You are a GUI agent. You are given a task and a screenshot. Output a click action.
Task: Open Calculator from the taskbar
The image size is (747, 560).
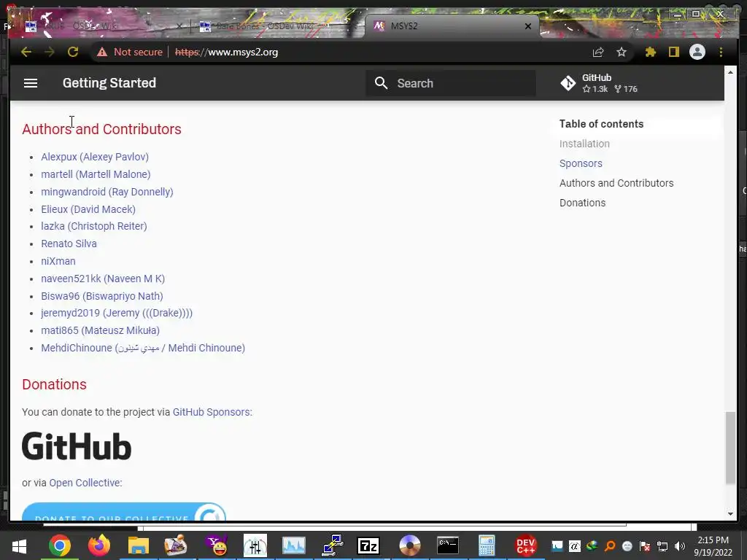click(x=487, y=545)
